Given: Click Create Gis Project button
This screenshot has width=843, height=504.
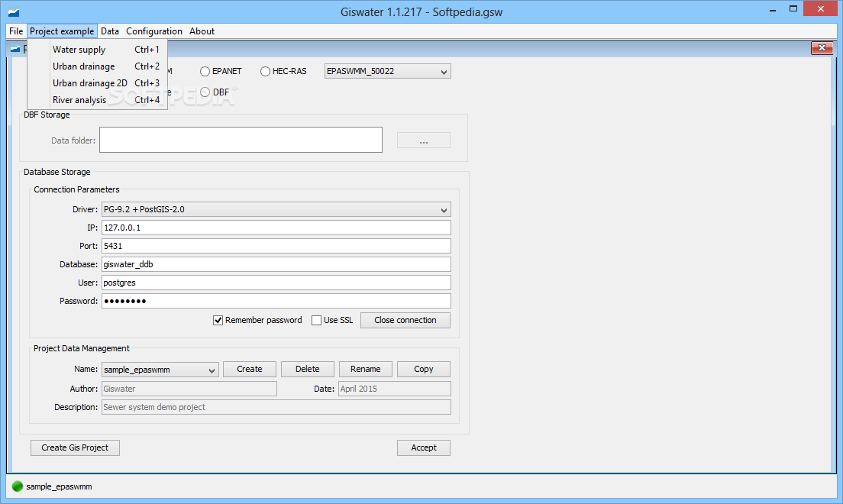Looking at the screenshot, I should [x=75, y=447].
